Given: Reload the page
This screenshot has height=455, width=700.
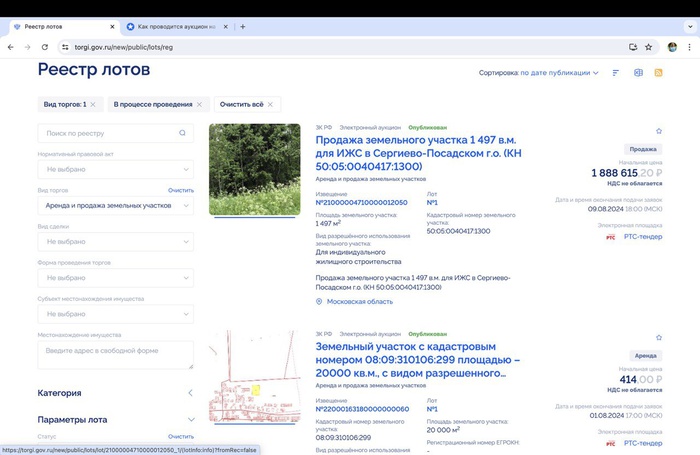Looking at the screenshot, I should [x=44, y=47].
